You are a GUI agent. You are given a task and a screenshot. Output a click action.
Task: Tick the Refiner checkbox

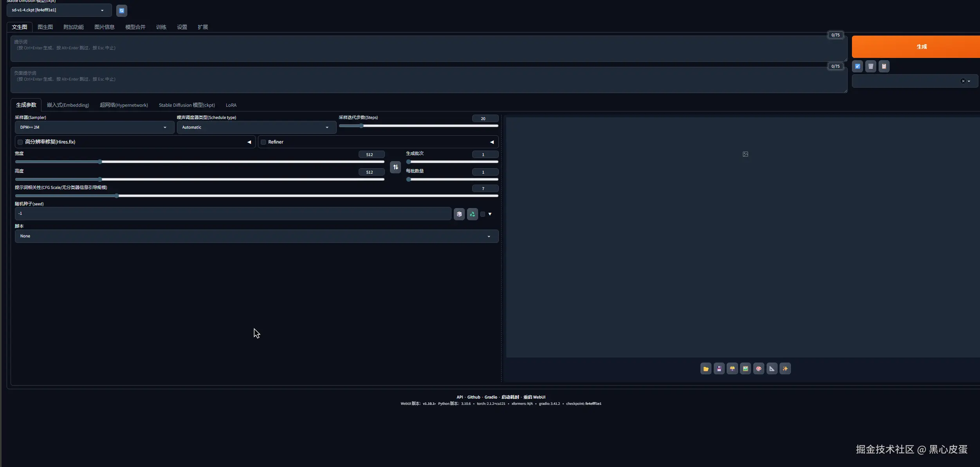pyautogui.click(x=263, y=142)
